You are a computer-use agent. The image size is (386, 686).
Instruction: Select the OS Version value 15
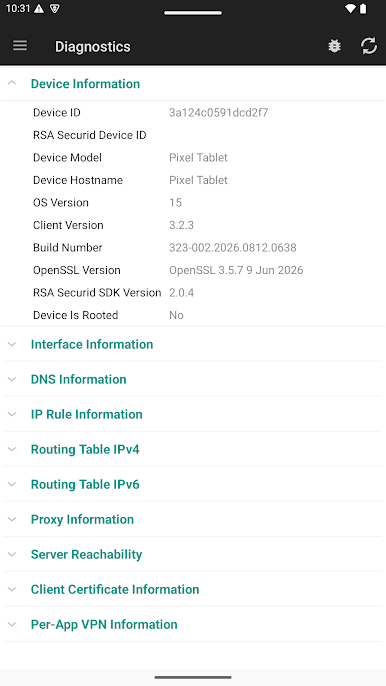tap(175, 203)
